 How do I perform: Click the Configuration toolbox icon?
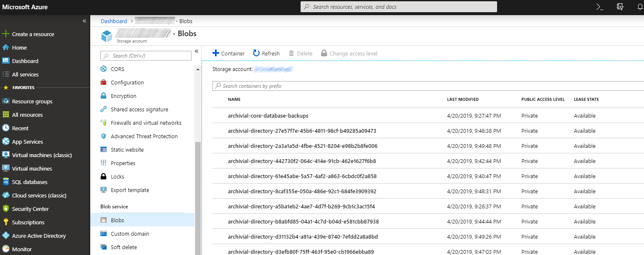[x=103, y=82]
